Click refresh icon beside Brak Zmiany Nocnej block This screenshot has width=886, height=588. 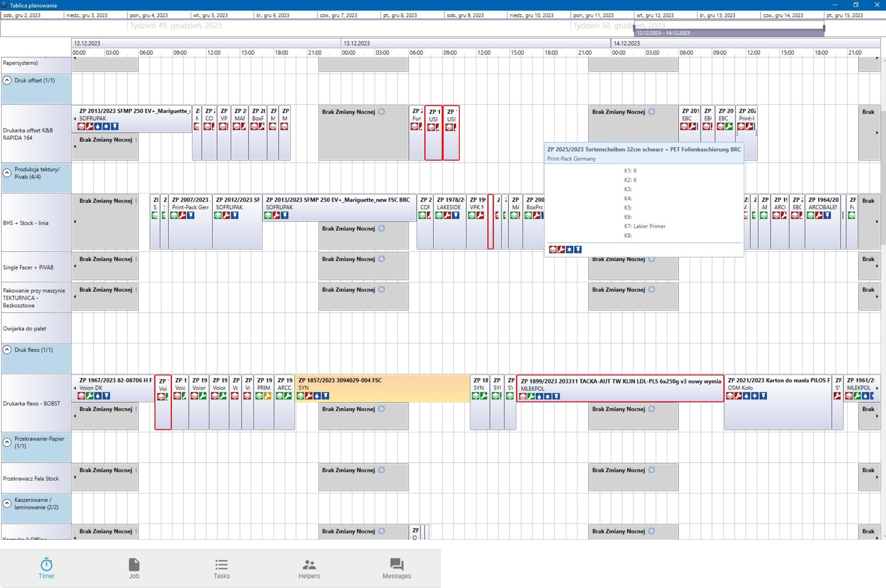point(382,112)
